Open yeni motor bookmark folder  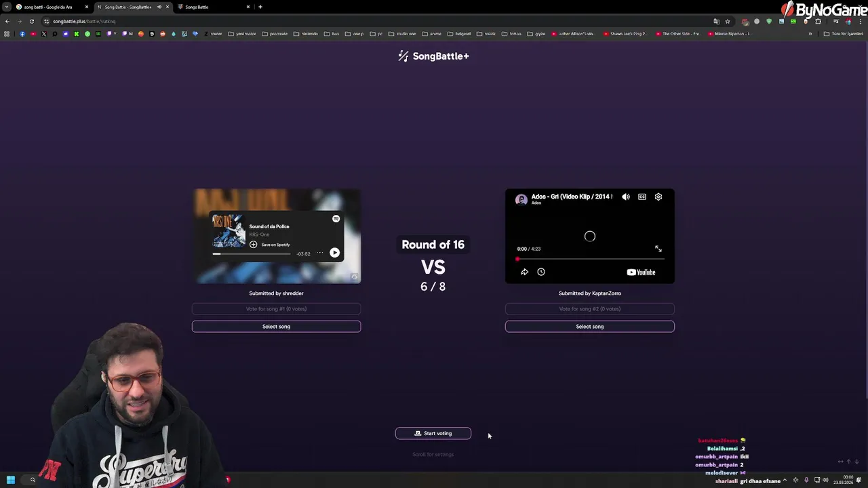[x=242, y=34]
